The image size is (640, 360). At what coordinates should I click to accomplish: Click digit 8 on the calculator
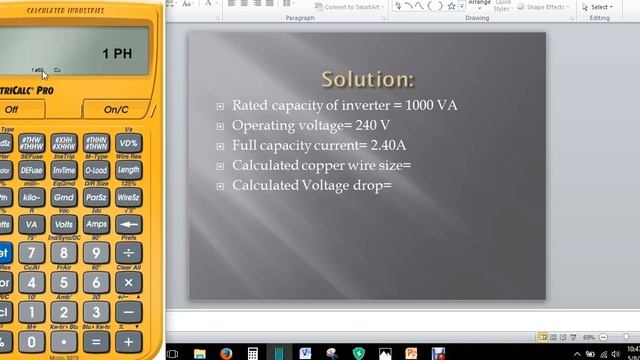coord(64,253)
